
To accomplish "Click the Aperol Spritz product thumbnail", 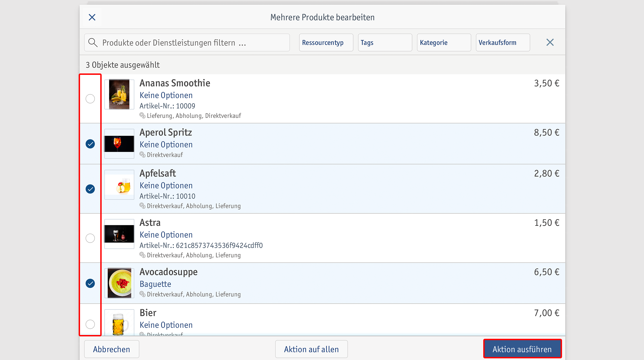I will pos(119,143).
